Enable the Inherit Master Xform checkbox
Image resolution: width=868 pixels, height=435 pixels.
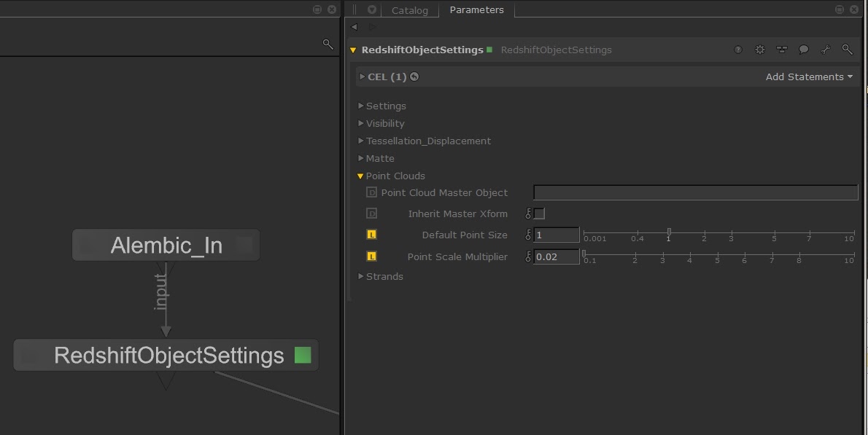coord(539,214)
